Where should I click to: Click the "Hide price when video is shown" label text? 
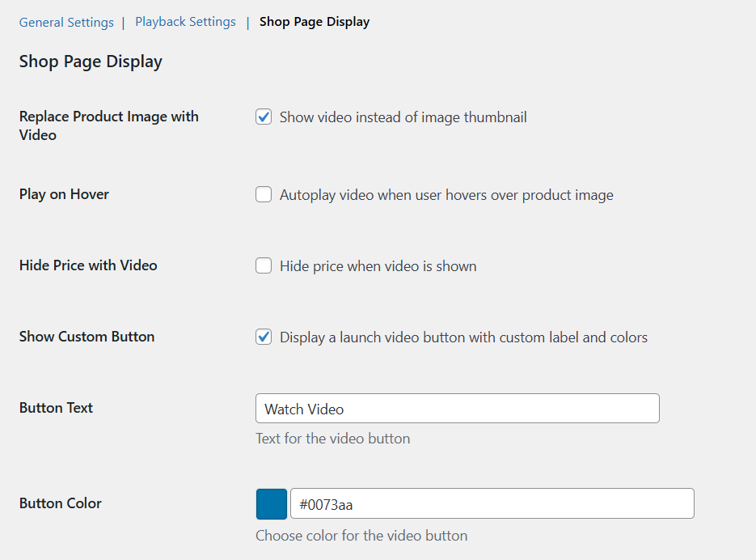tap(378, 266)
